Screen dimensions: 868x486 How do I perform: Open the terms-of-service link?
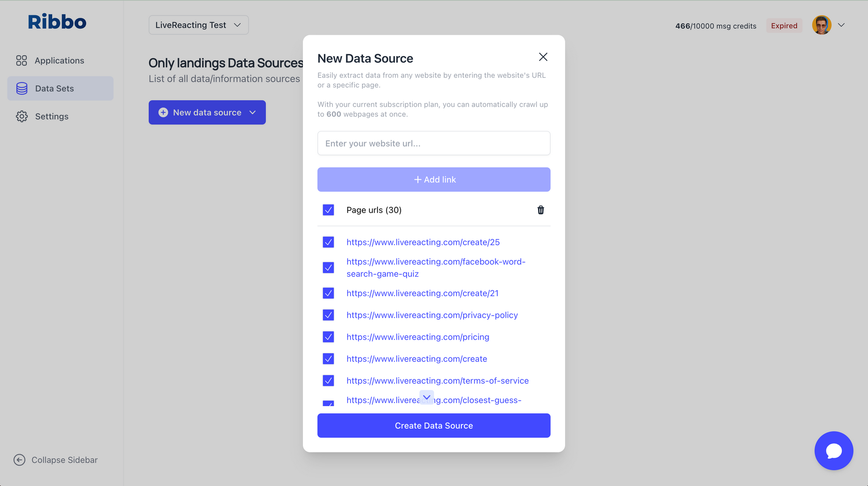click(437, 381)
